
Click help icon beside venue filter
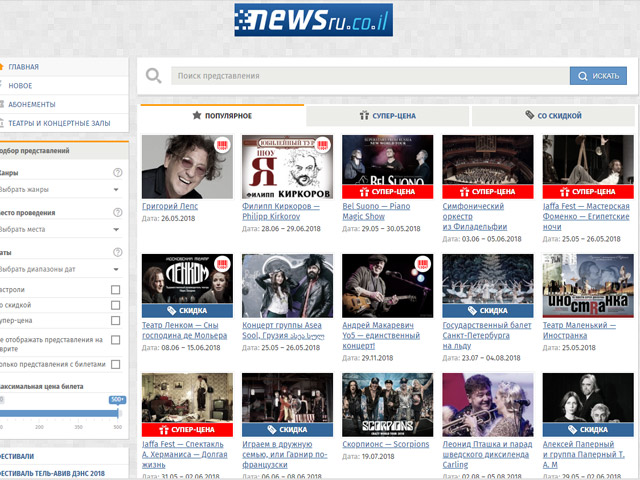(x=118, y=213)
